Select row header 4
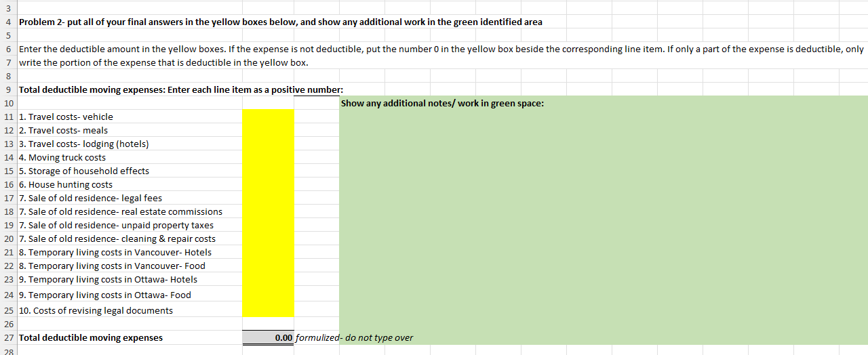The image size is (868, 355). 8,22
